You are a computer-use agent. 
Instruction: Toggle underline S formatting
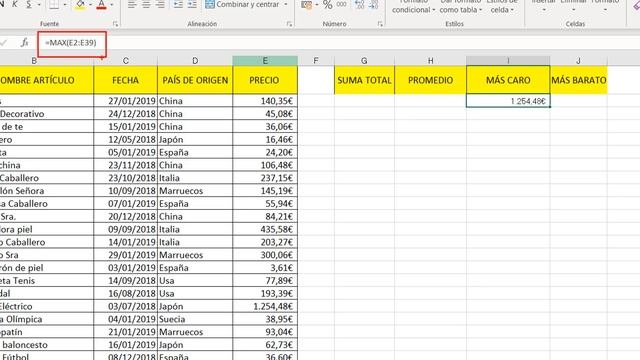pyautogui.click(x=29, y=4)
